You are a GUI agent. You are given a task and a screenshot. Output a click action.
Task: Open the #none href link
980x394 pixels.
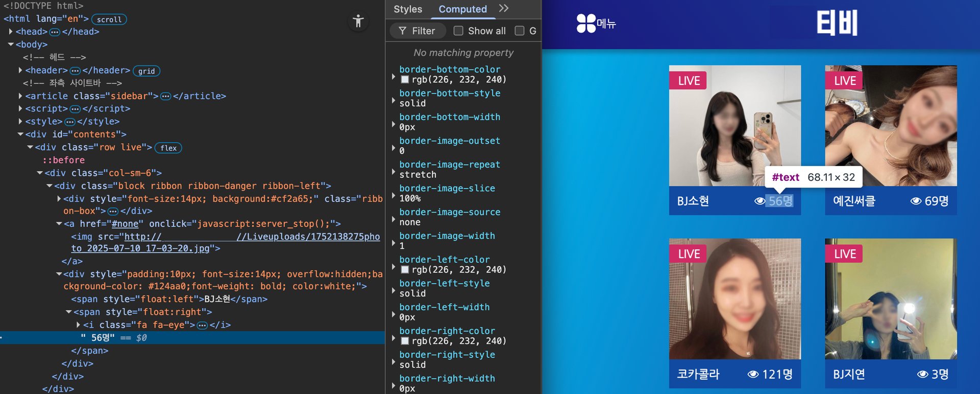point(125,224)
